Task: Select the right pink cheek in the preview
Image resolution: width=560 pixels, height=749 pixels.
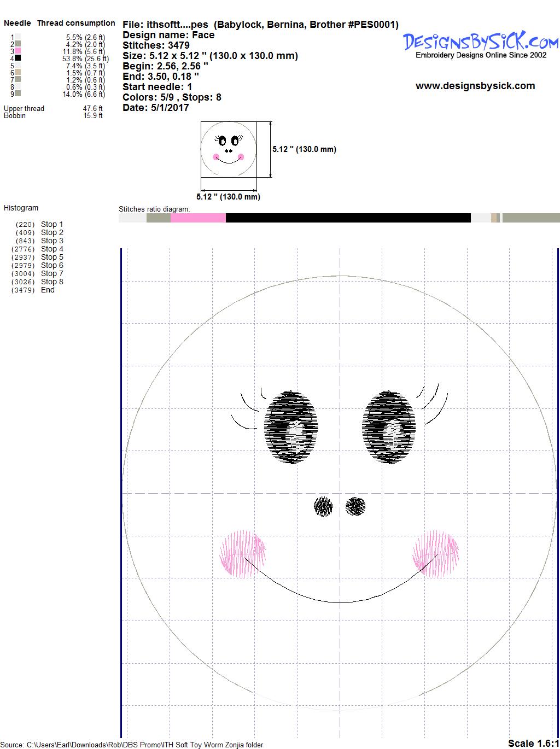Action: tap(436, 553)
